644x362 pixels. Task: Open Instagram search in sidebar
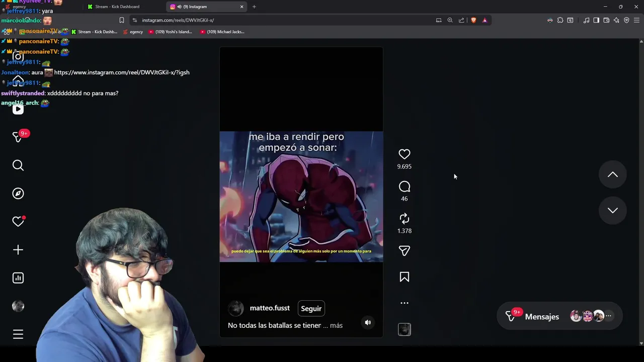(x=18, y=165)
